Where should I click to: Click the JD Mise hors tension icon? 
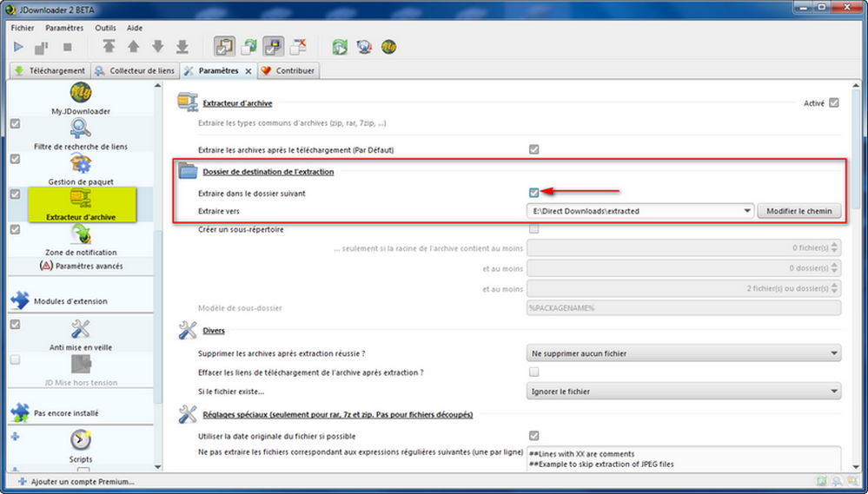(81, 365)
